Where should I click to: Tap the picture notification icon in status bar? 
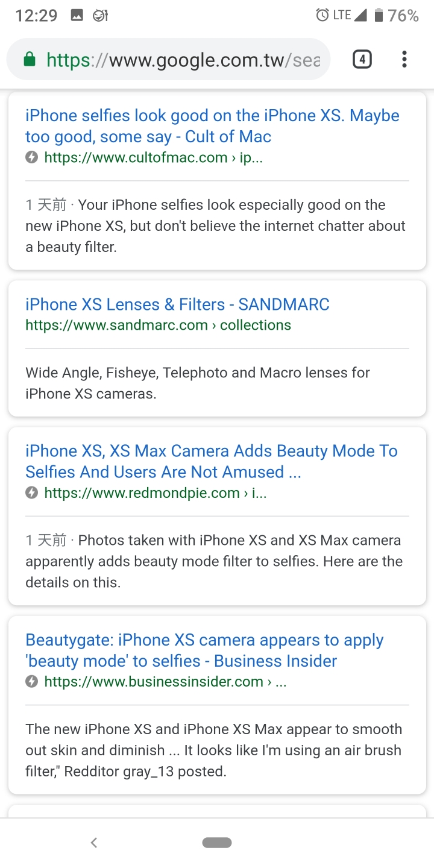[77, 16]
